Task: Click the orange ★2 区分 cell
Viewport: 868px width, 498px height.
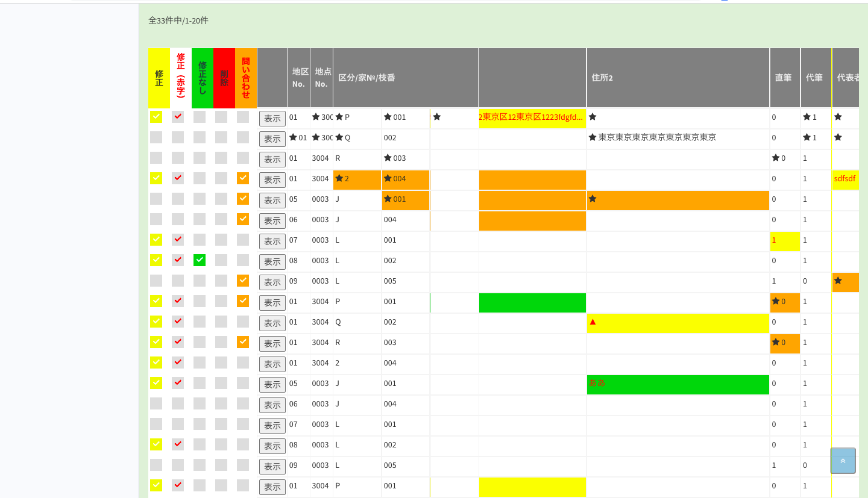Action: point(357,179)
